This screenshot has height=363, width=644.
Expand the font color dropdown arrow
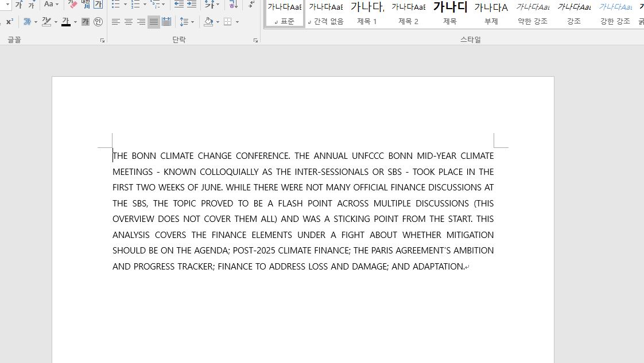click(x=75, y=22)
